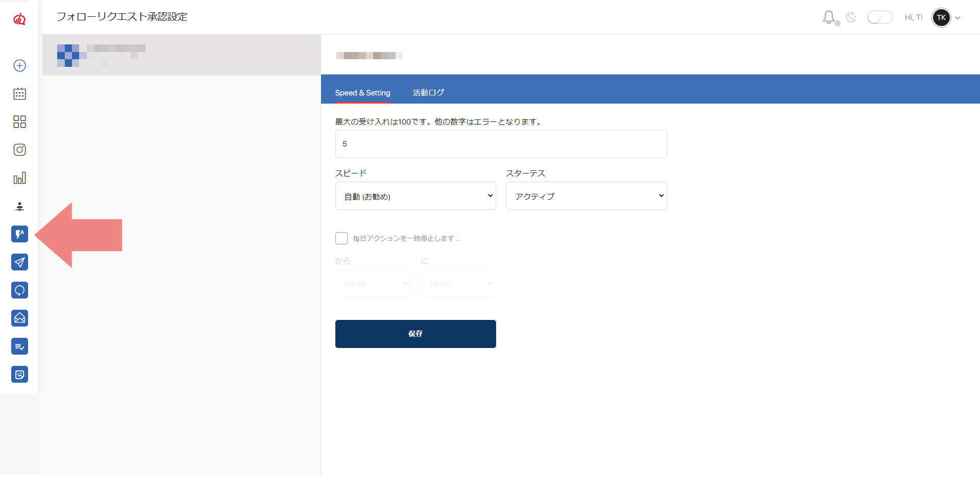980x497 pixels.
Task: Expand the スターテス dropdown
Action: pos(586,196)
